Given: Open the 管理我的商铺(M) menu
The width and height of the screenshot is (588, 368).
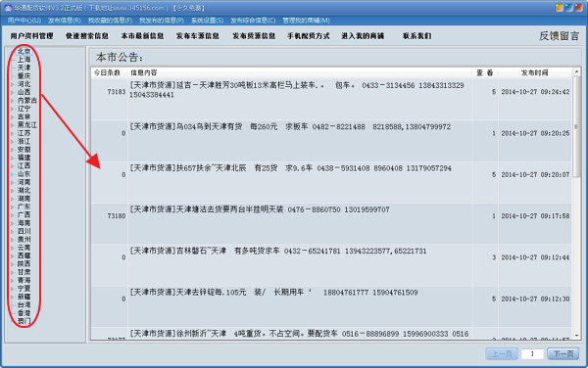Looking at the screenshot, I should point(306,21).
